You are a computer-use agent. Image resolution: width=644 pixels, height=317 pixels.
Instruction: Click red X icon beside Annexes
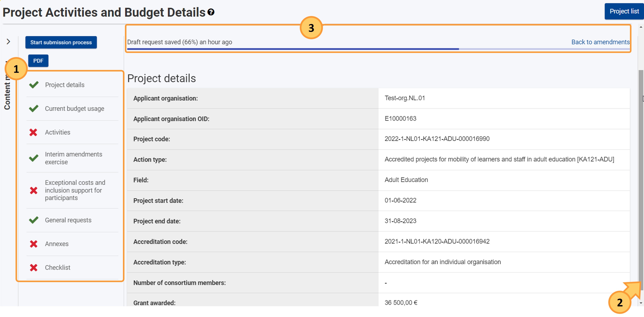point(34,244)
